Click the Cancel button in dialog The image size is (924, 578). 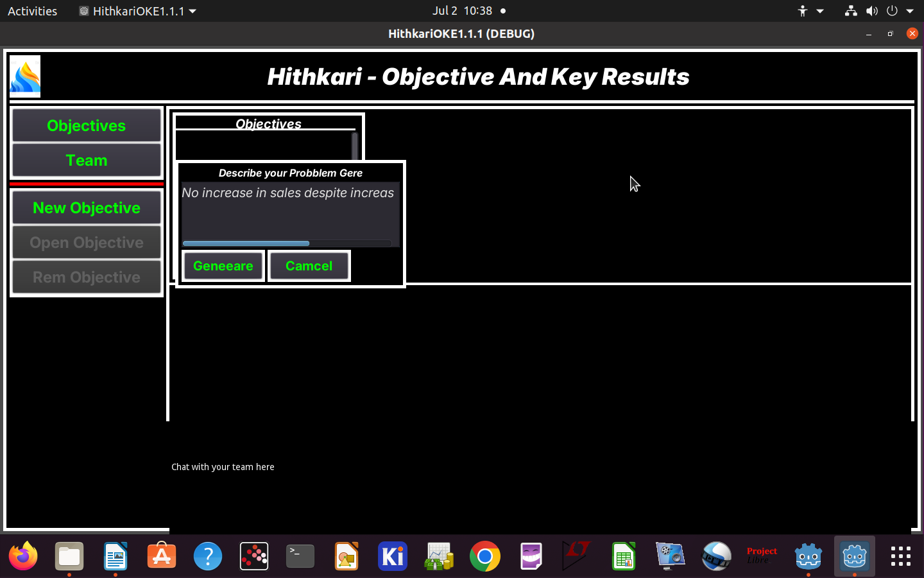(309, 266)
